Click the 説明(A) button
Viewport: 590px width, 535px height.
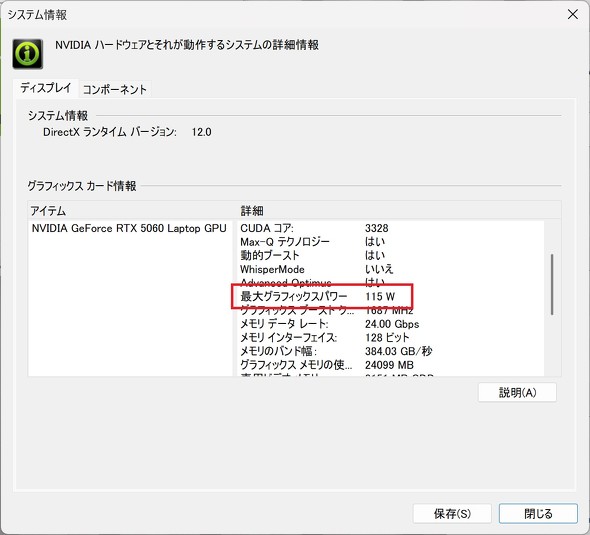[517, 392]
